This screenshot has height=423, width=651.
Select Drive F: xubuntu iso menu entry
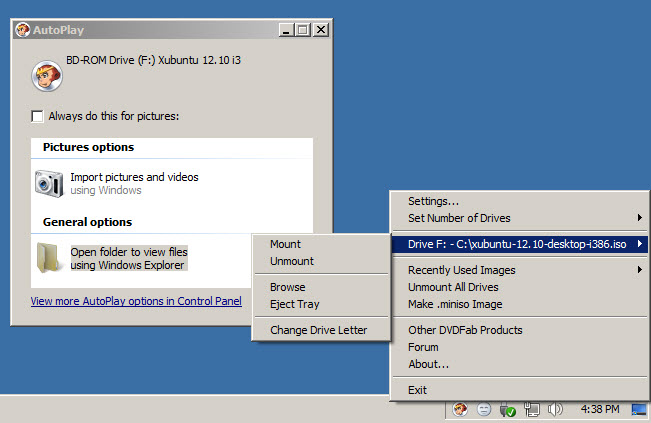[520, 244]
